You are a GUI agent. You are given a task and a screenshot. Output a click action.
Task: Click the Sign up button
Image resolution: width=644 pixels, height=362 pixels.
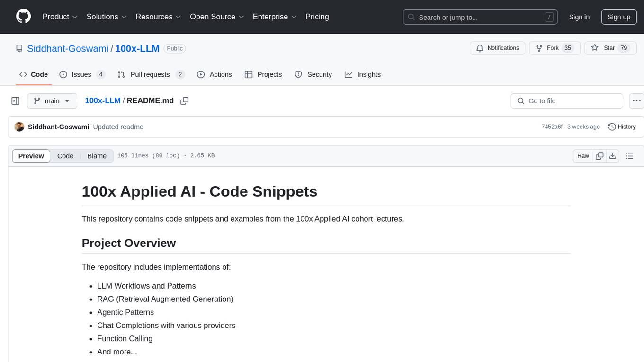point(619,17)
